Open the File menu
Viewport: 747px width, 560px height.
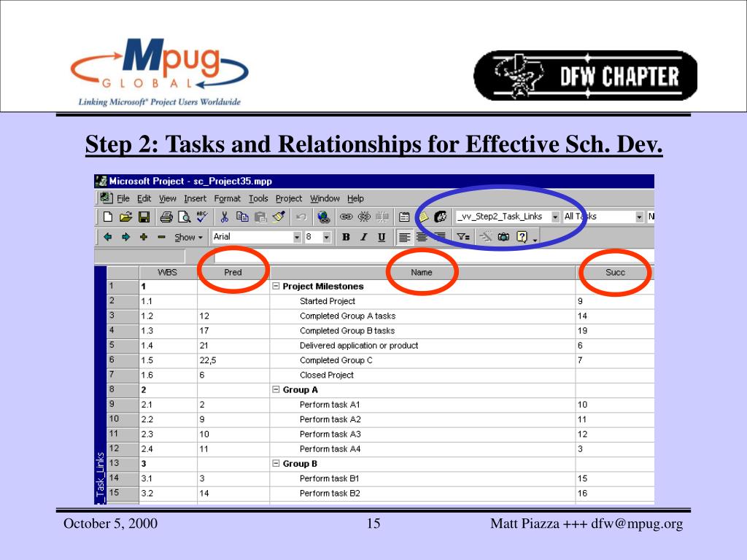tap(123, 198)
